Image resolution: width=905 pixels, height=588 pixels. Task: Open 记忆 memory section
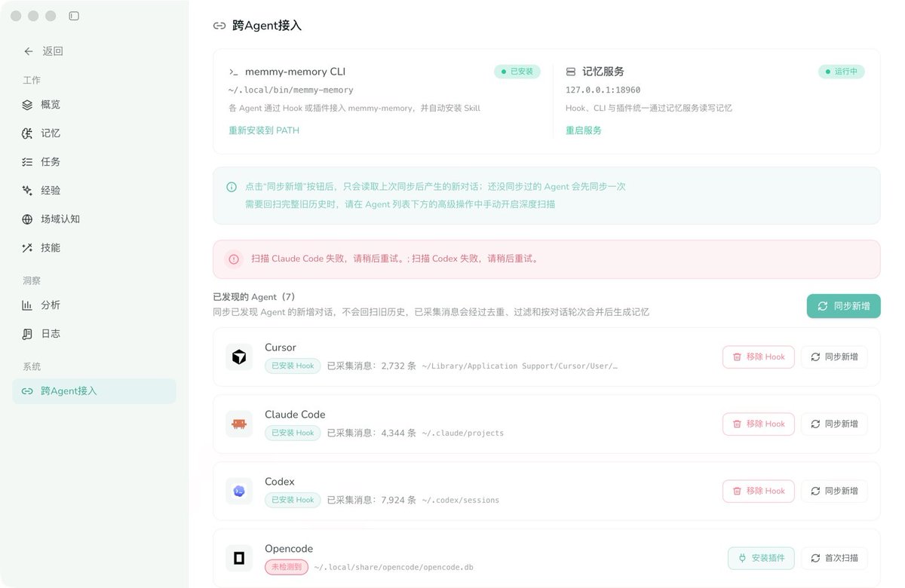pos(94,133)
